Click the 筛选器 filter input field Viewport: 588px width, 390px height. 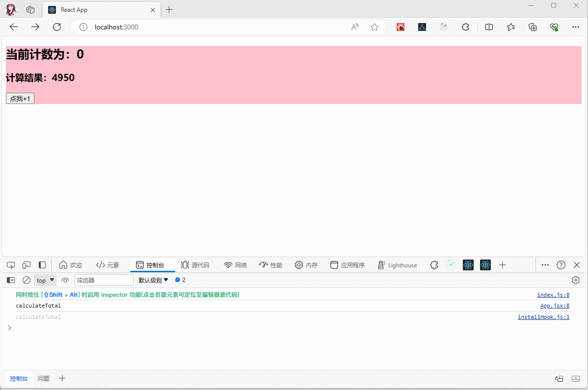(x=104, y=280)
